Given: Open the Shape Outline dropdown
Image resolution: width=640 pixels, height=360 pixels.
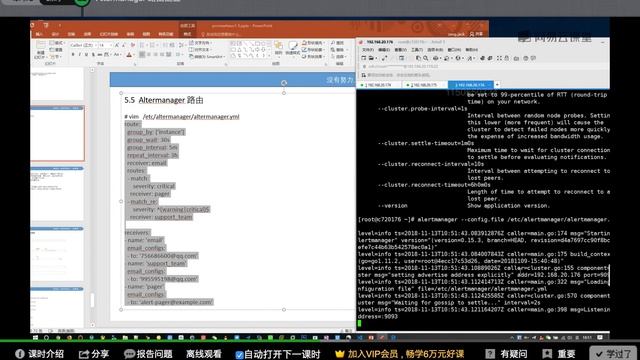Looking at the screenshot, I should (313, 50).
